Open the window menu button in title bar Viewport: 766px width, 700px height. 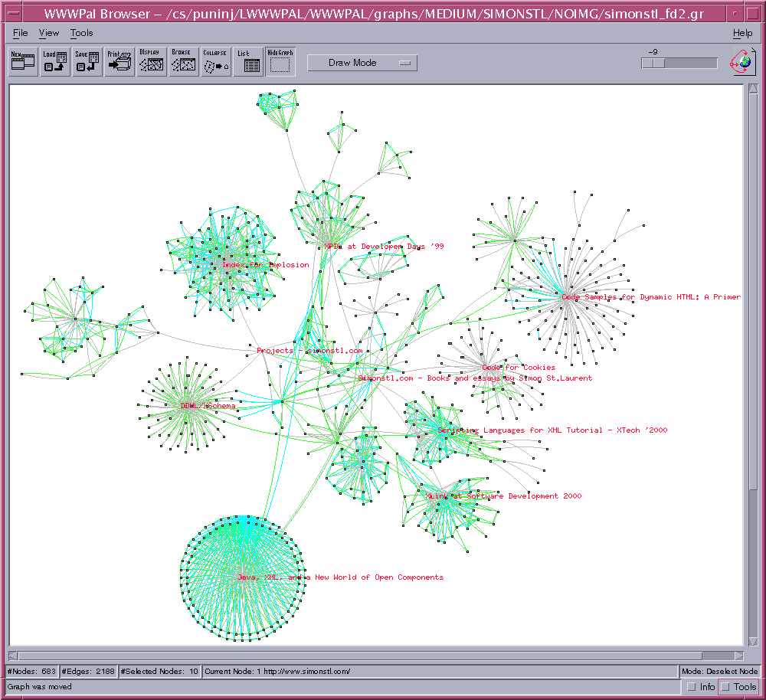pyautogui.click(x=15, y=13)
